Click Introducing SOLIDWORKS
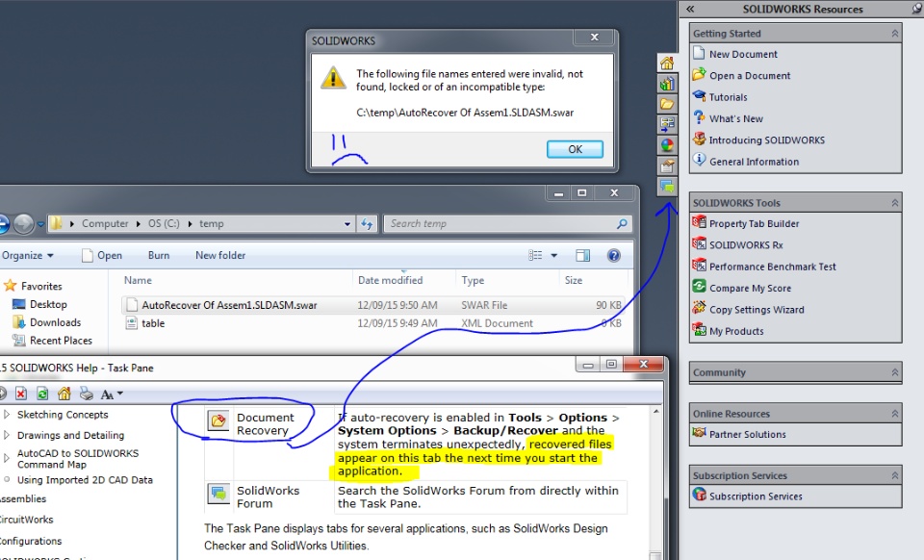The image size is (924, 560). (767, 140)
